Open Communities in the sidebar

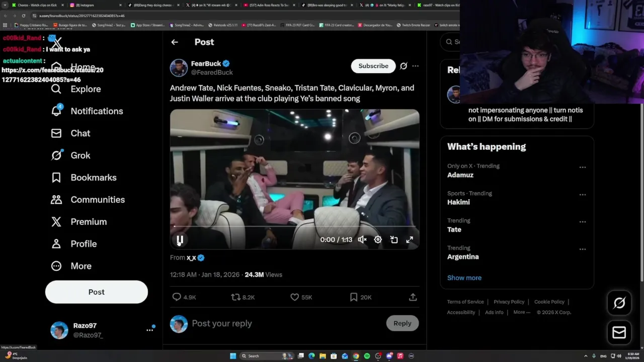coord(88,200)
